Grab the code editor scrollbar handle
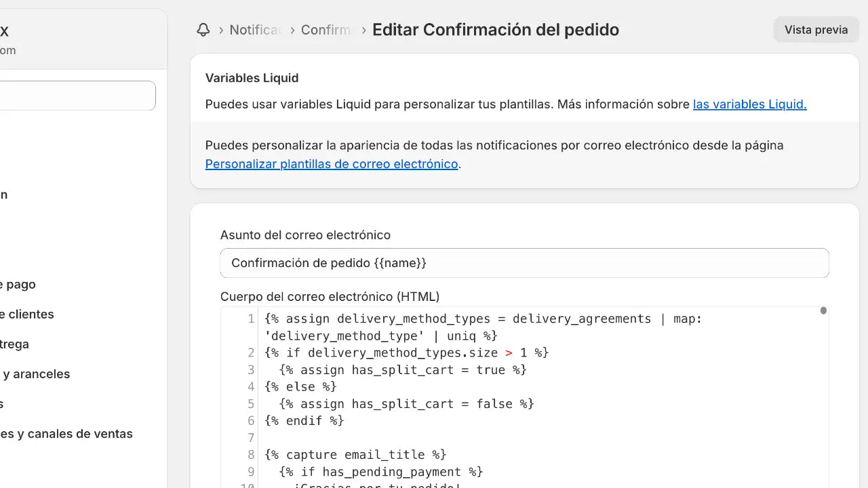 823,310
